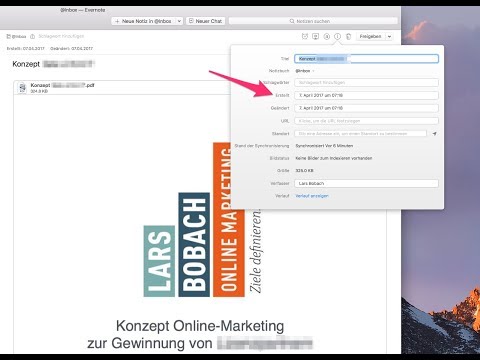This screenshot has width=480, height=360.
Task: Click the Erstellt: 07.04.2017 text in the header
Action: [x=26, y=48]
